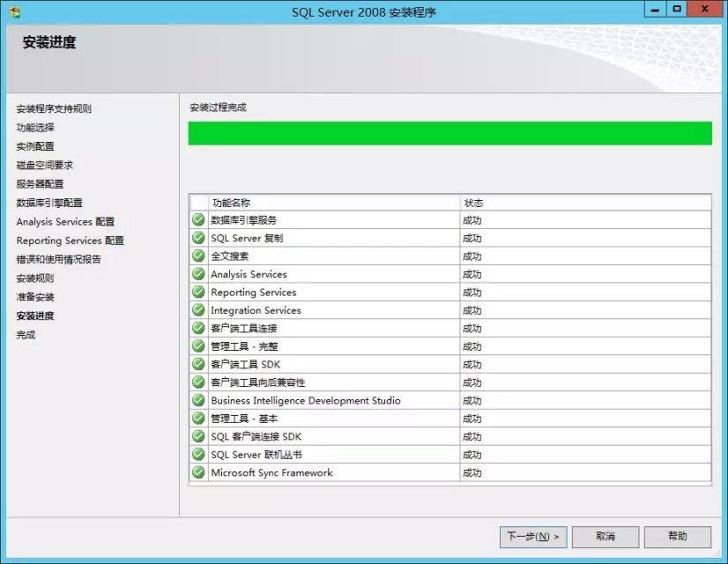Click 成功 status in 数据库引擎服务 row
The height and width of the screenshot is (564, 728).
(x=472, y=220)
